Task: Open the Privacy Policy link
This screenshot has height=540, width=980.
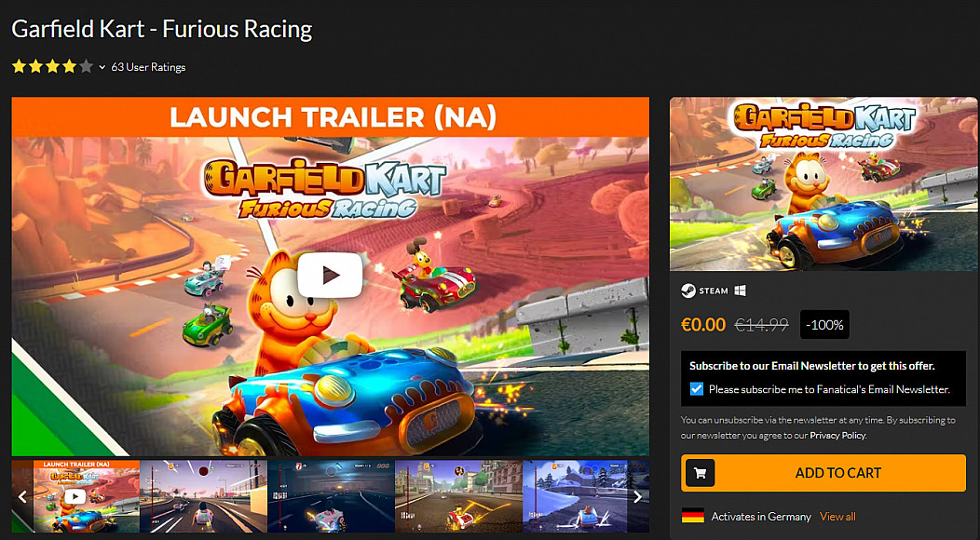Action: tap(838, 436)
